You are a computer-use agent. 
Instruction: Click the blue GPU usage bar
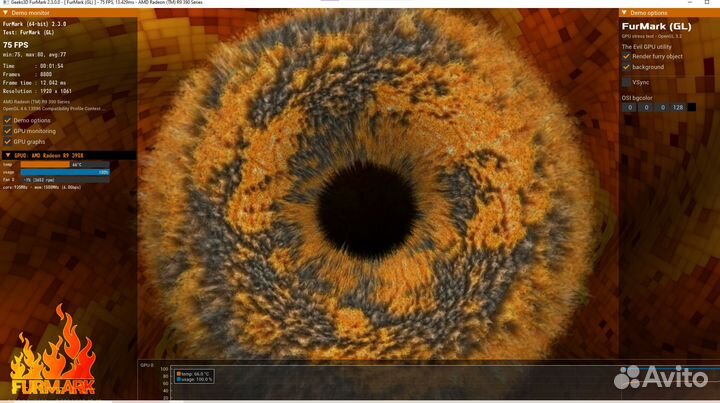[x=62, y=172]
